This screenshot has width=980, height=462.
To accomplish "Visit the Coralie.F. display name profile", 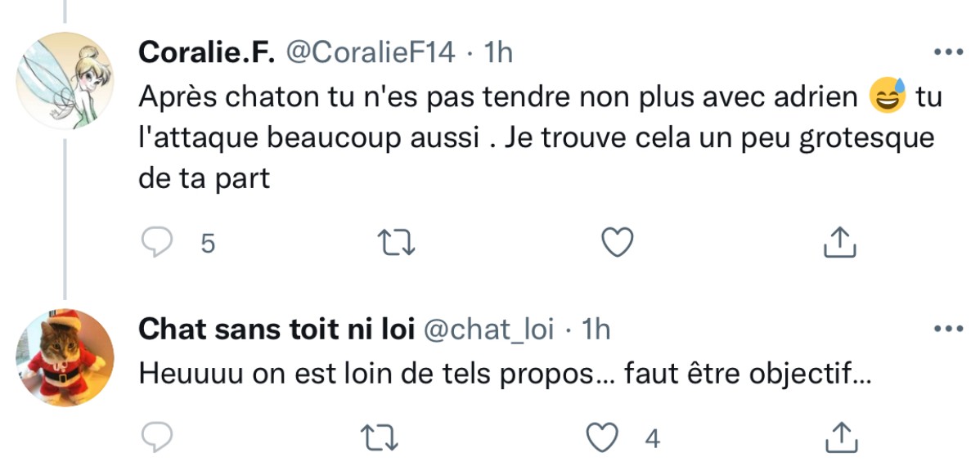I will point(206,53).
